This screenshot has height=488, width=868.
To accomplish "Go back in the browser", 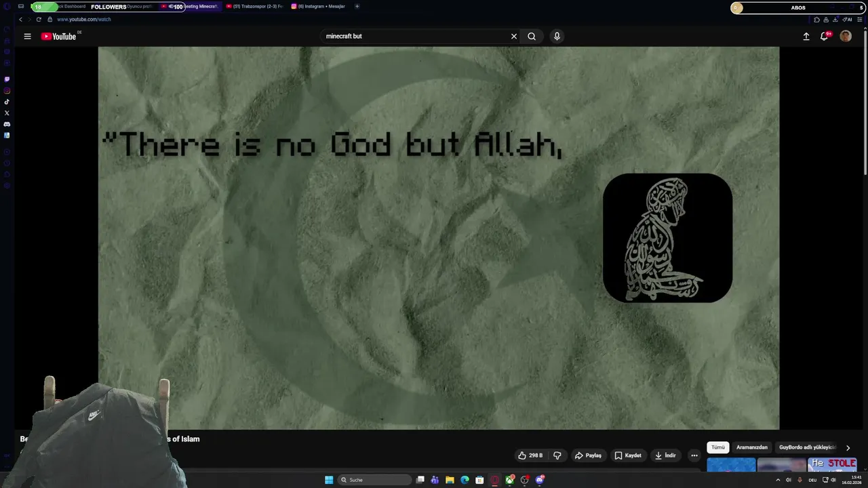I will coord(20,20).
